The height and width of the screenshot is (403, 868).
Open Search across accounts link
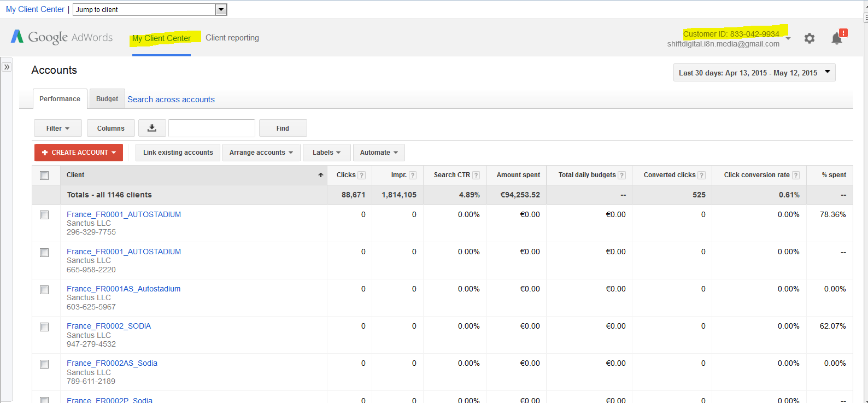click(x=171, y=100)
